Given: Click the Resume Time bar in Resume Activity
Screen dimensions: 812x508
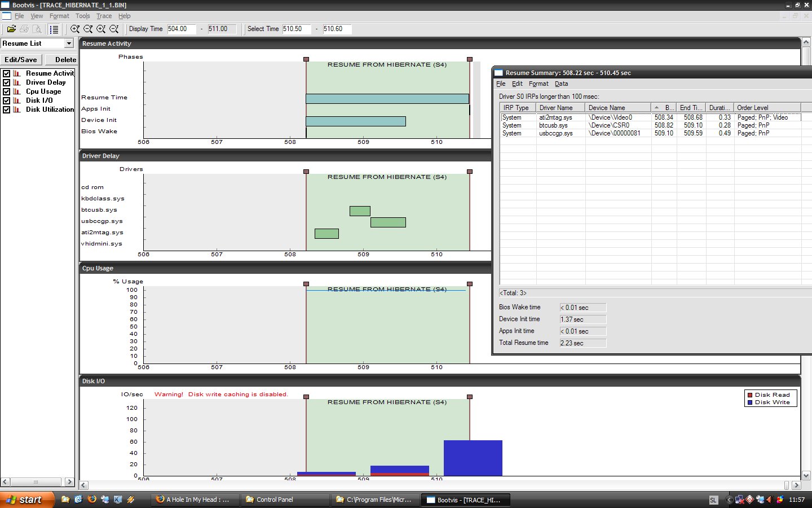Looking at the screenshot, I should coord(387,99).
